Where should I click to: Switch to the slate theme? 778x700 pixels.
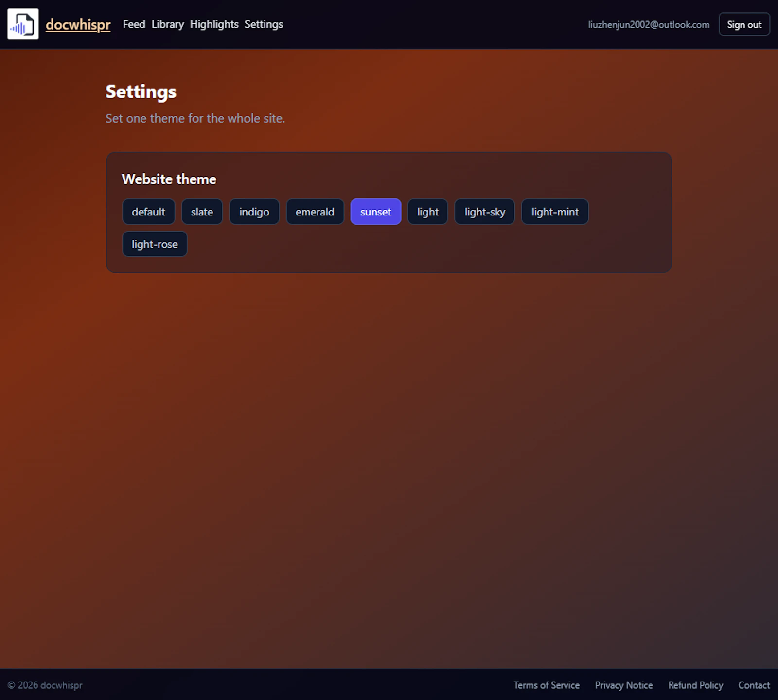[x=202, y=212]
